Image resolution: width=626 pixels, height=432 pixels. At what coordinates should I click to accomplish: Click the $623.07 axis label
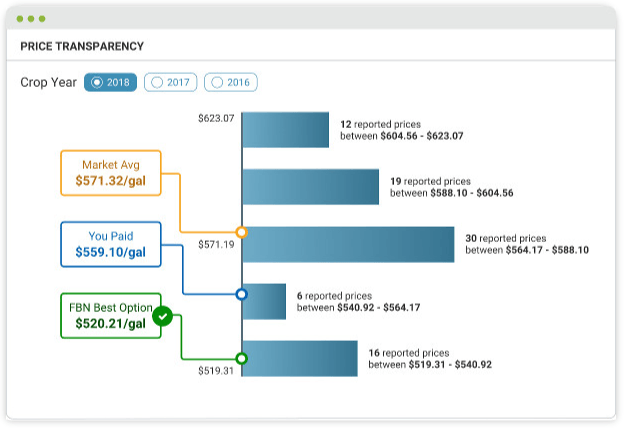point(216,119)
